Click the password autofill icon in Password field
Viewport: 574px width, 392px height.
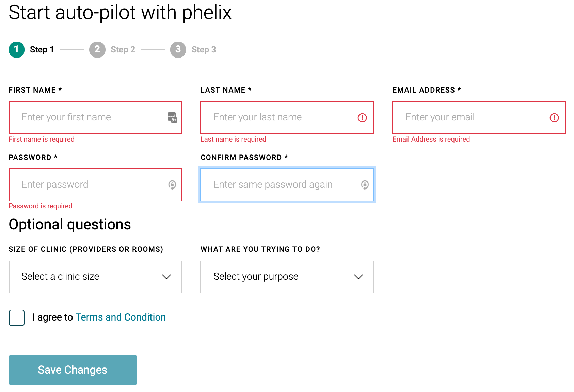pyautogui.click(x=172, y=185)
